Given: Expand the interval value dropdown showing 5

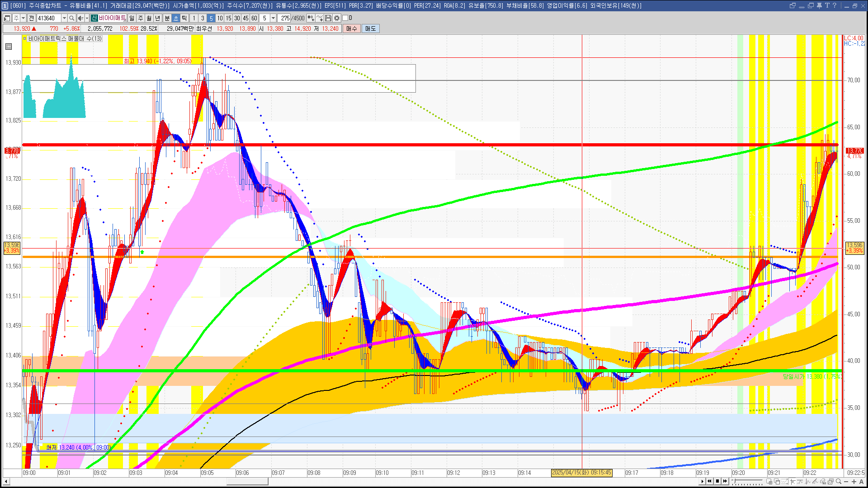Looking at the screenshot, I should [273, 18].
